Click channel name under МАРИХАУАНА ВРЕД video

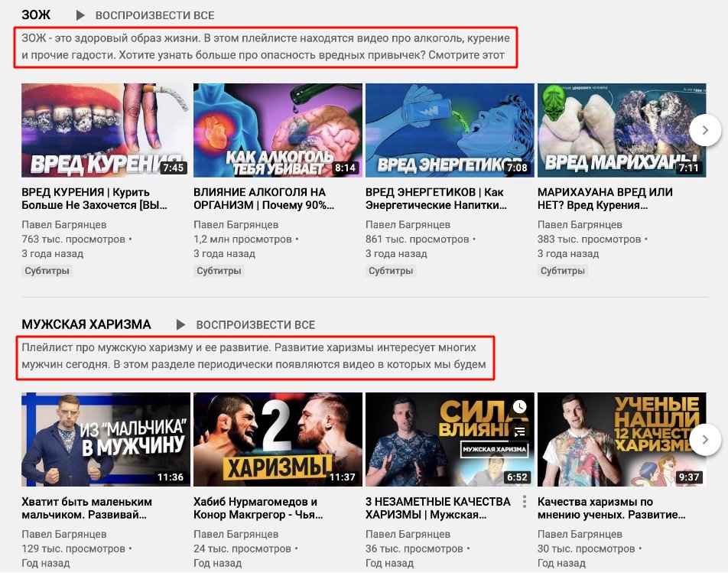pos(580,225)
